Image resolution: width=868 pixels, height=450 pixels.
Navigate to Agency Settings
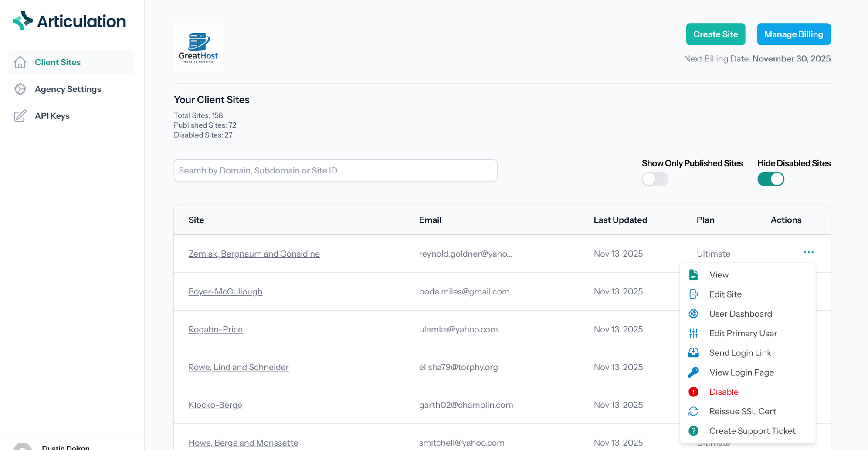pyautogui.click(x=68, y=89)
